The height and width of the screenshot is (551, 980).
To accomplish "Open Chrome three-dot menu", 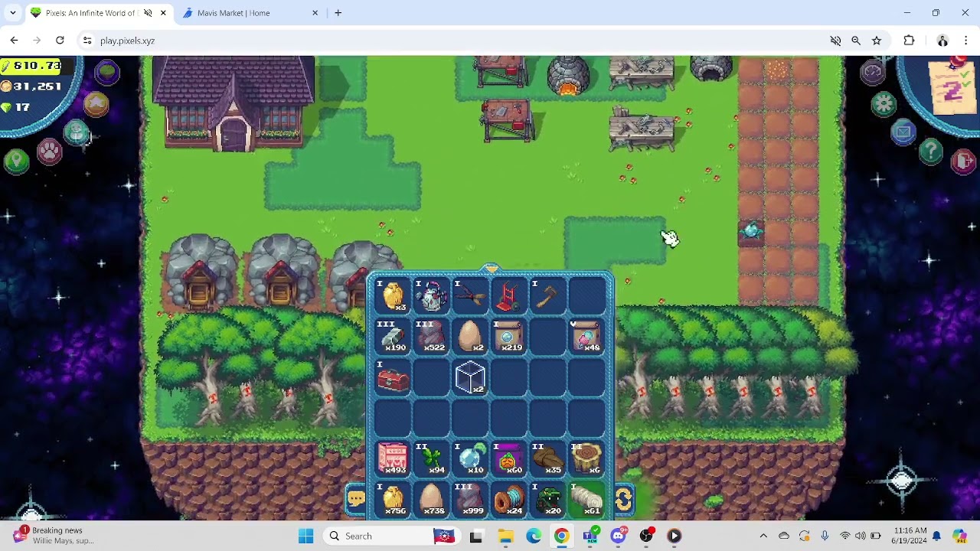I will pyautogui.click(x=966, y=41).
